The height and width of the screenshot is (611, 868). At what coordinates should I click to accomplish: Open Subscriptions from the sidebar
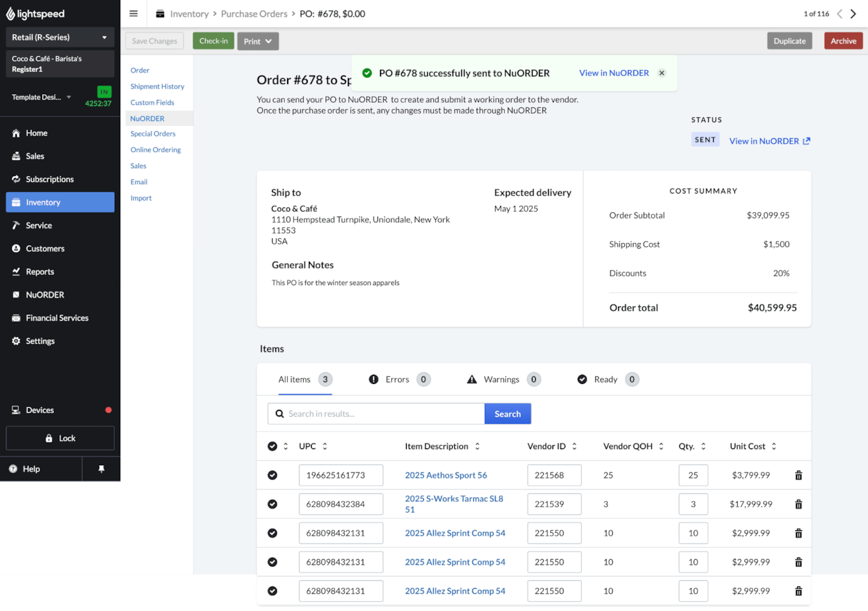[x=60, y=179]
